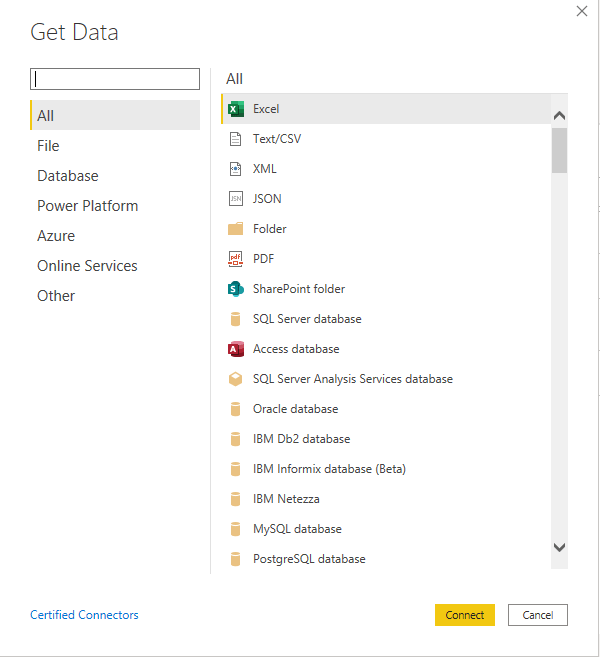Click the JSON connector icon
The width and height of the screenshot is (600, 657).
coord(236,199)
